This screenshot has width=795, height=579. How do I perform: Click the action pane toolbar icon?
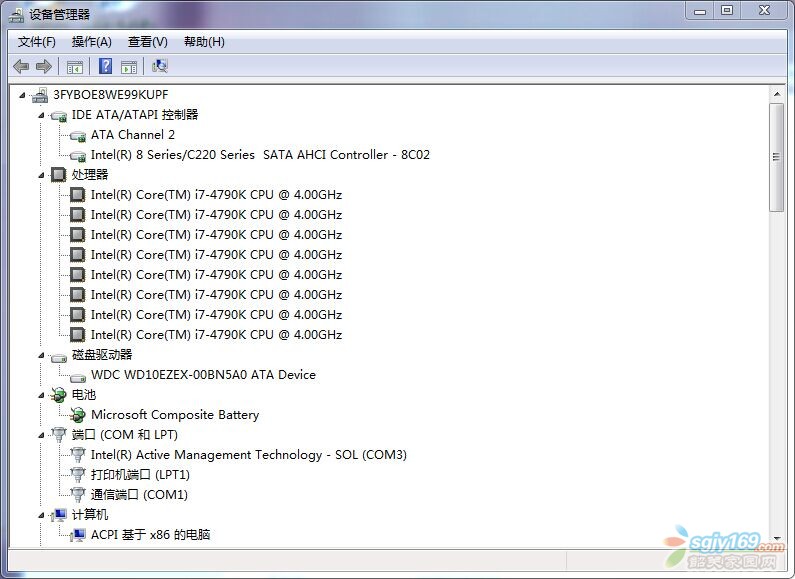(129, 67)
